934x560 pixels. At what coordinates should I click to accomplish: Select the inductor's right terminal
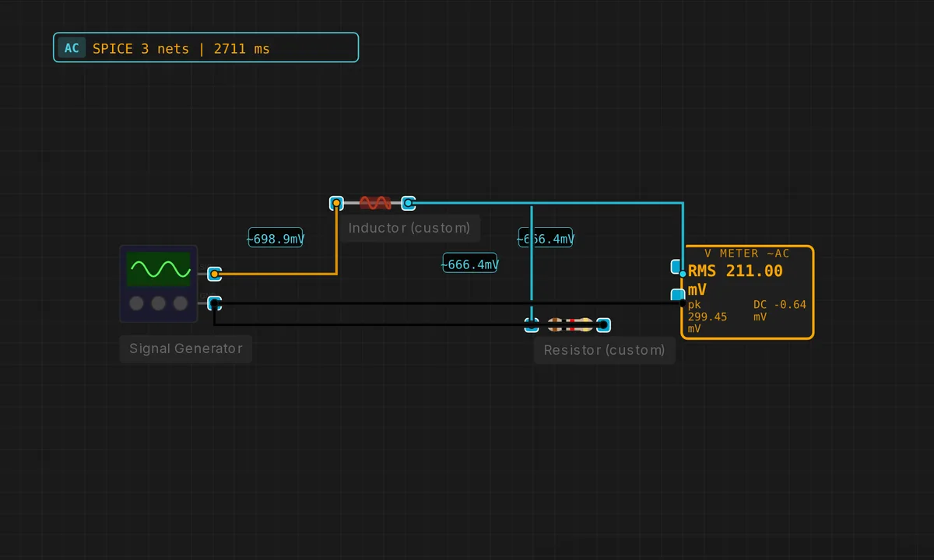[x=408, y=204]
